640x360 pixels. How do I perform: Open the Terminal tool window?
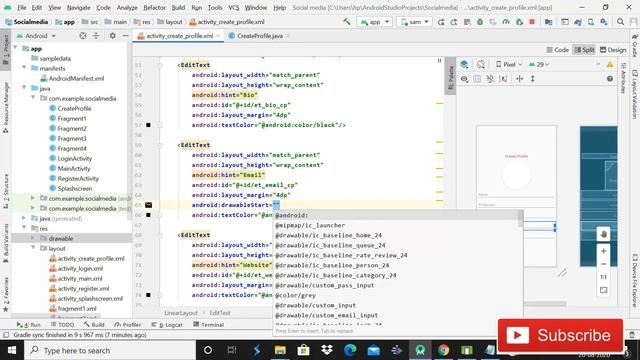209,324
